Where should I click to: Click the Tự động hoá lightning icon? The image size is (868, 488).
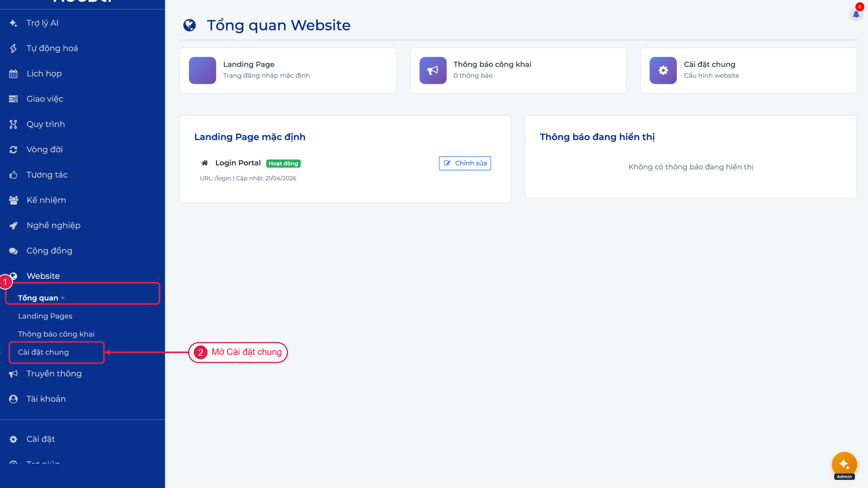[x=14, y=48]
